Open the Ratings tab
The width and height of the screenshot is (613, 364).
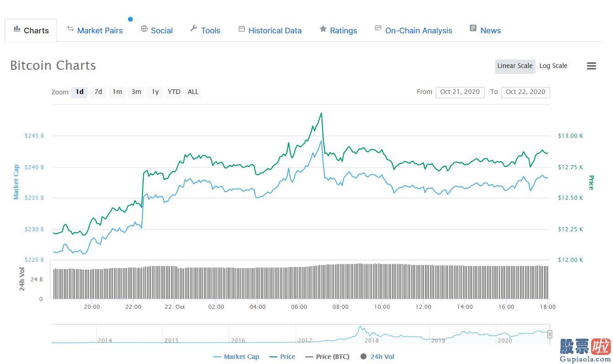(x=338, y=31)
